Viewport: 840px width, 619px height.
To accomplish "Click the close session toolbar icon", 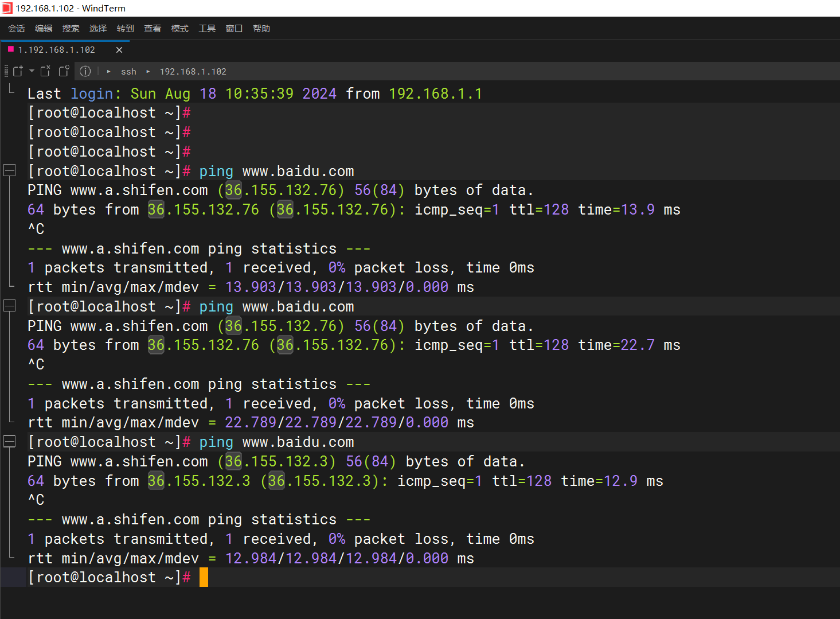I will 45,71.
